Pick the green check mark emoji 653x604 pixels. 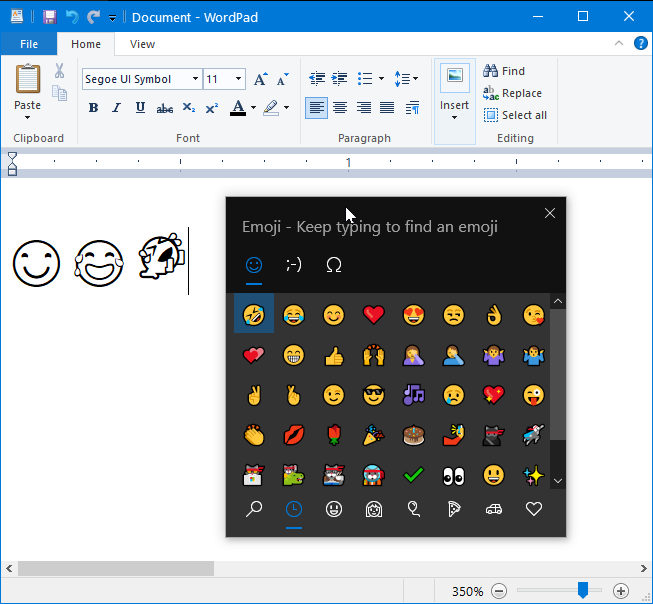(414, 475)
